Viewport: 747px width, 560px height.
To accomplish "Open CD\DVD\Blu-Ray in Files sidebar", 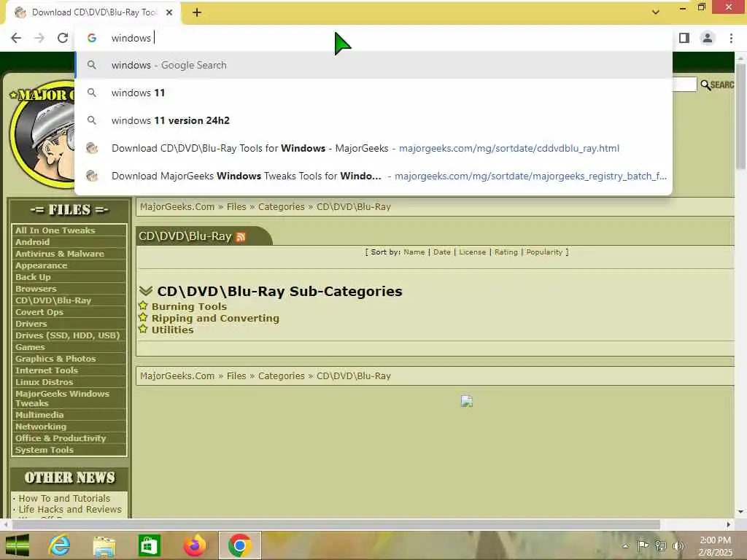I will pos(53,300).
